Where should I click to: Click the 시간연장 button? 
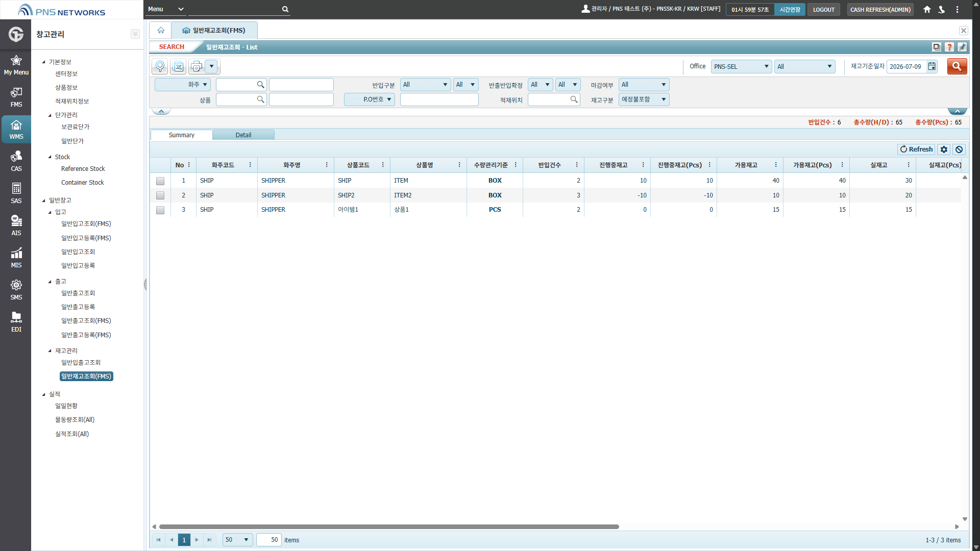pyautogui.click(x=790, y=9)
